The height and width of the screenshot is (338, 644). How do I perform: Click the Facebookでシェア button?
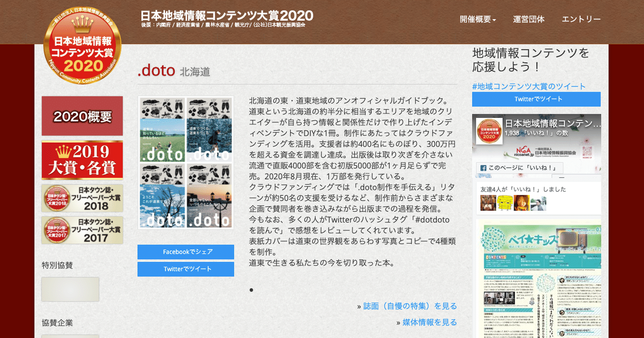tap(186, 252)
